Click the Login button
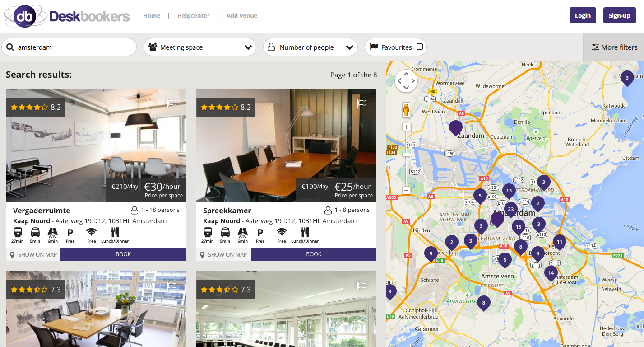The width and height of the screenshot is (644, 347). pos(583,15)
